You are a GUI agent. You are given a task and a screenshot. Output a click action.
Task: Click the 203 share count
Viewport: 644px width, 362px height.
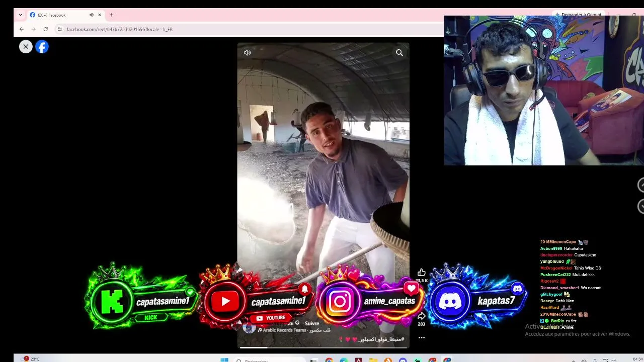click(422, 324)
